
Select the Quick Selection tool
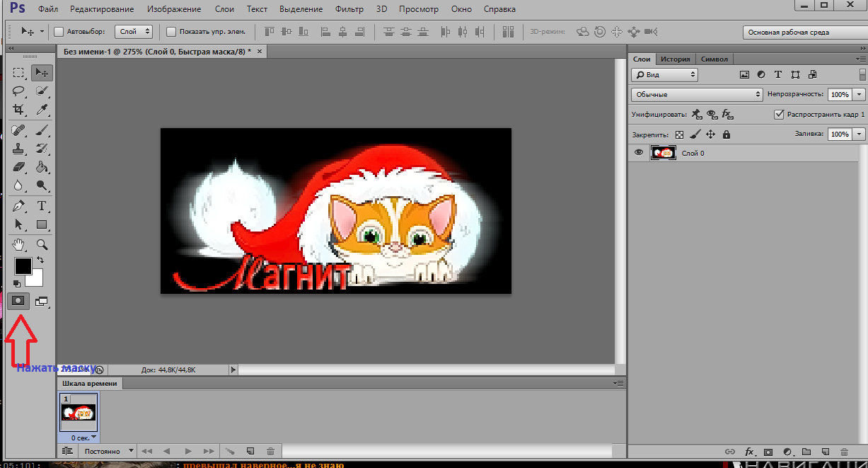click(x=41, y=91)
